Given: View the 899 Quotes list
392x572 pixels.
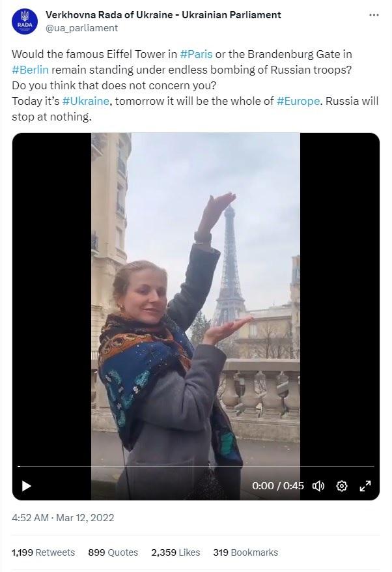Looking at the screenshot, I should [x=113, y=552].
